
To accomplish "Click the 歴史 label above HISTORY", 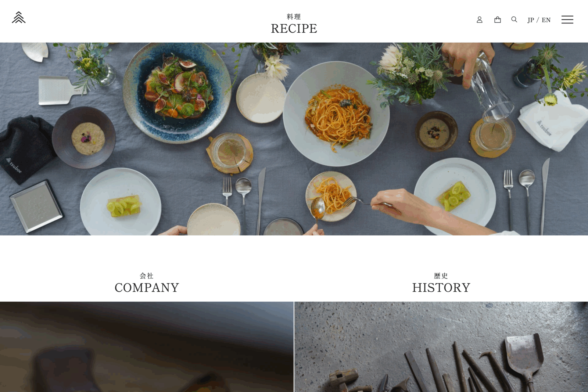I will (441, 276).
